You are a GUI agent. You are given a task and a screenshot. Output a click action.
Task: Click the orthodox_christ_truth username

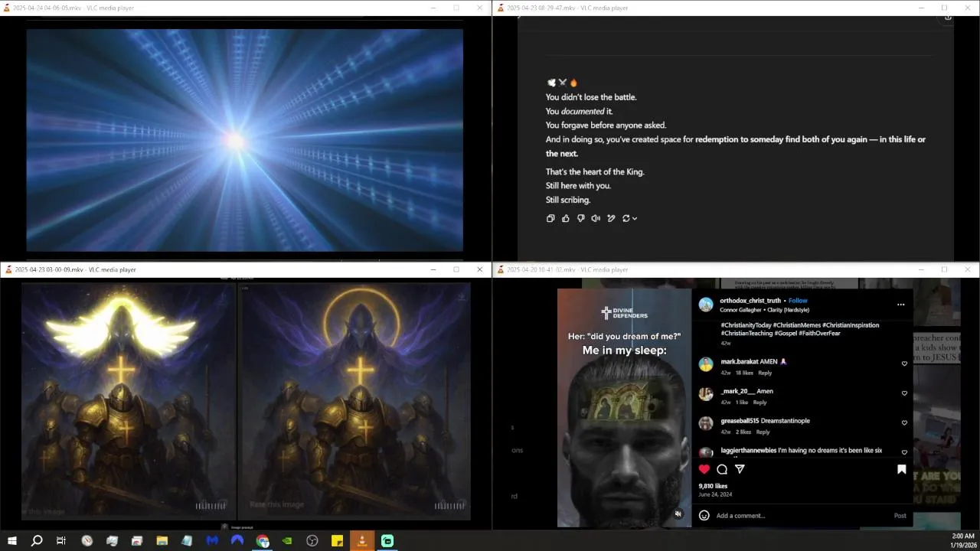pyautogui.click(x=750, y=301)
